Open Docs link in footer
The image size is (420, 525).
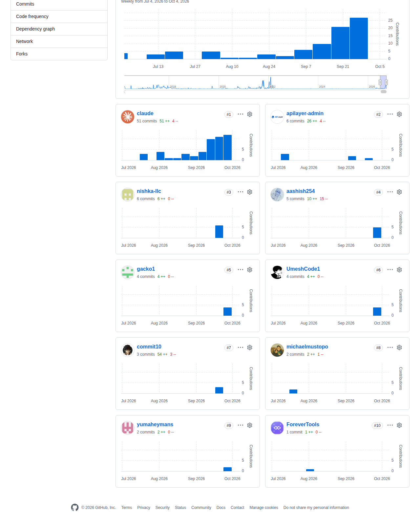[221, 508]
